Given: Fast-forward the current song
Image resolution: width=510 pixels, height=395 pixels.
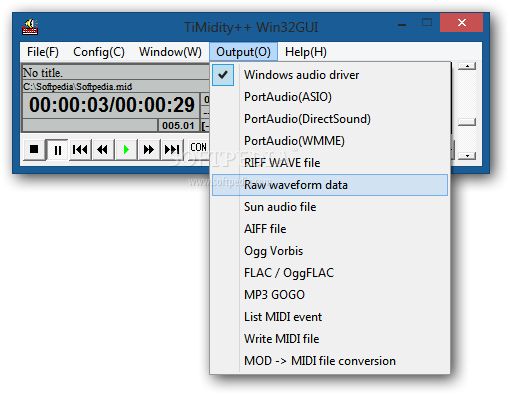Looking at the screenshot, I should (x=149, y=150).
